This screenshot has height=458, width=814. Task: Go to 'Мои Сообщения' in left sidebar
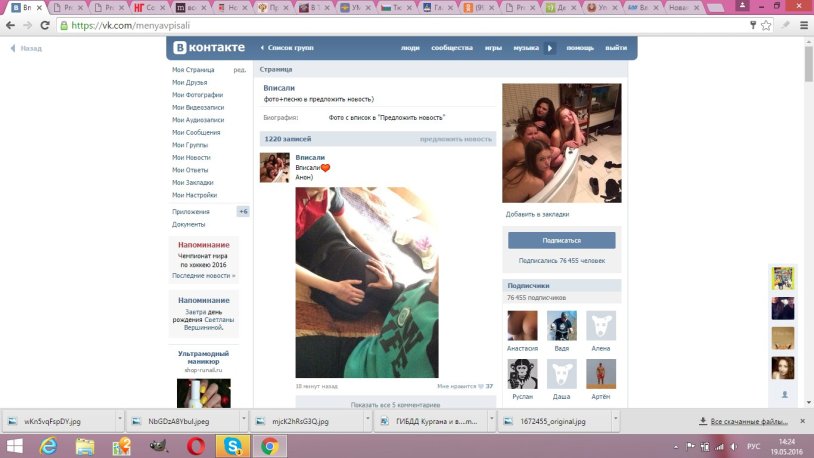(196, 132)
